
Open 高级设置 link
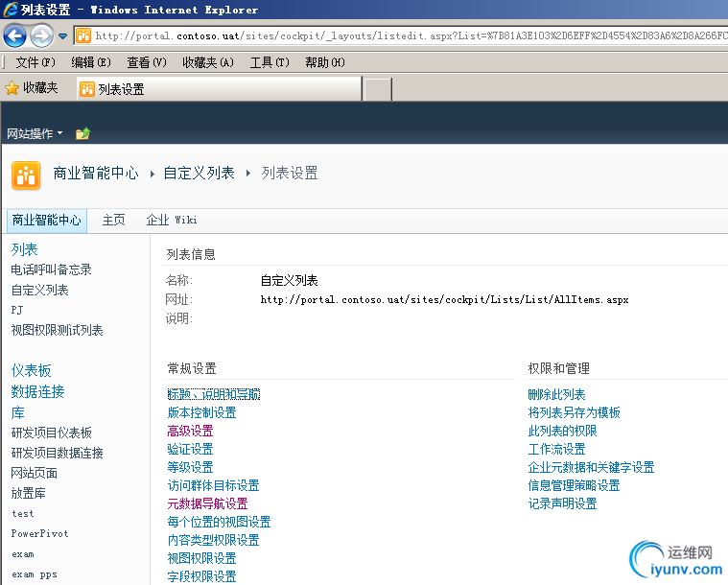click(190, 431)
